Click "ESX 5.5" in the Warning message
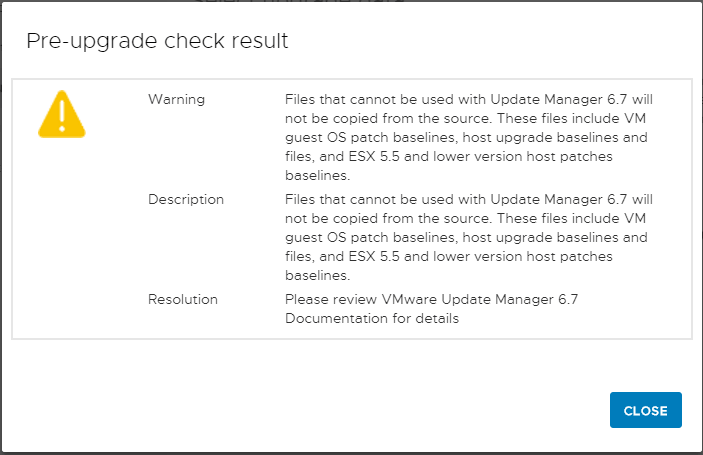 tap(374, 156)
